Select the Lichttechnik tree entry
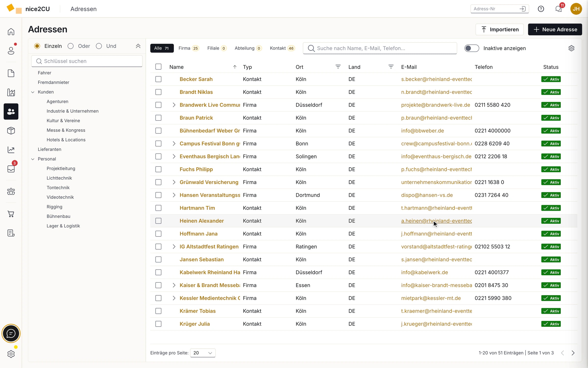 tap(59, 178)
